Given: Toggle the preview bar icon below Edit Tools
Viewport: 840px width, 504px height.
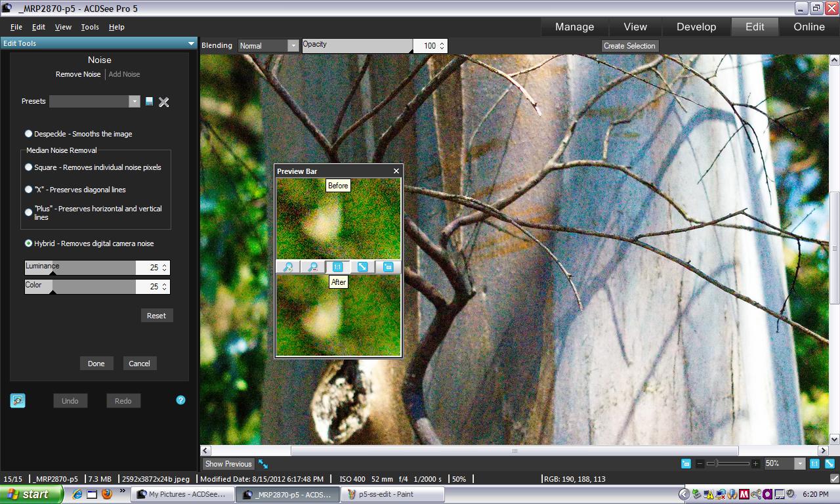Looking at the screenshot, I should [18, 400].
